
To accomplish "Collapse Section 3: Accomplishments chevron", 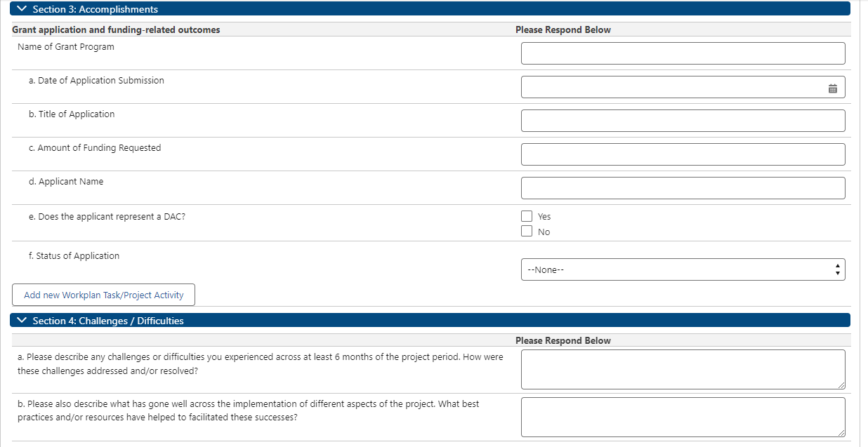I will (22, 9).
